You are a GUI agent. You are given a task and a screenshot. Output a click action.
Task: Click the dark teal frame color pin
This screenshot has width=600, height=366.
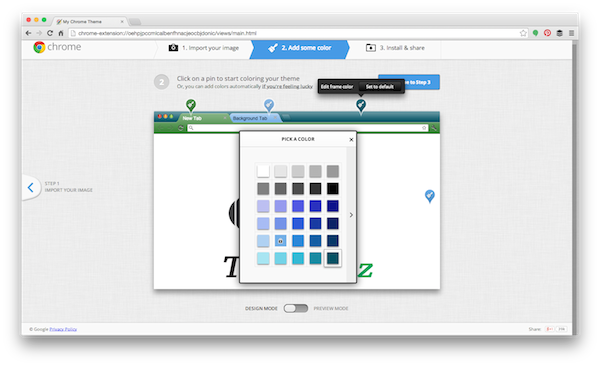[x=361, y=105]
